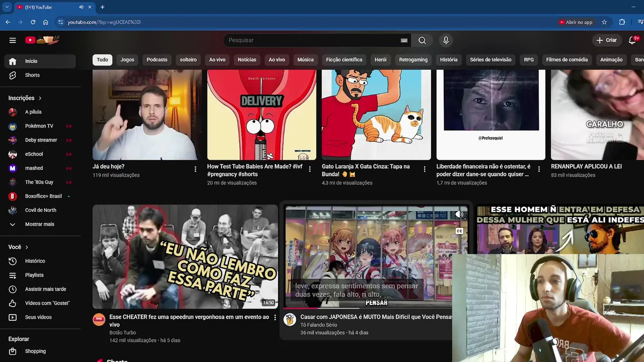Go to browser home button
Viewport: 644px width, 362px height.
click(x=46, y=22)
